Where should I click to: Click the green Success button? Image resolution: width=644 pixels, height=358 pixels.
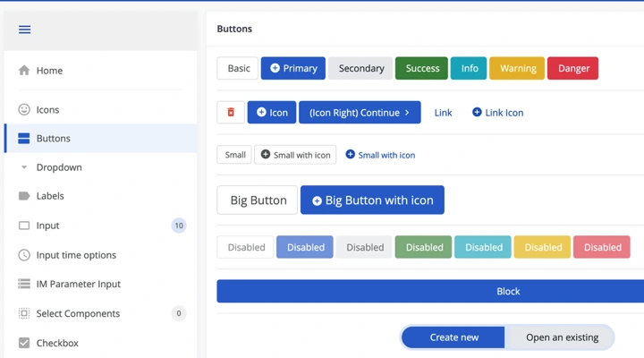[422, 68]
